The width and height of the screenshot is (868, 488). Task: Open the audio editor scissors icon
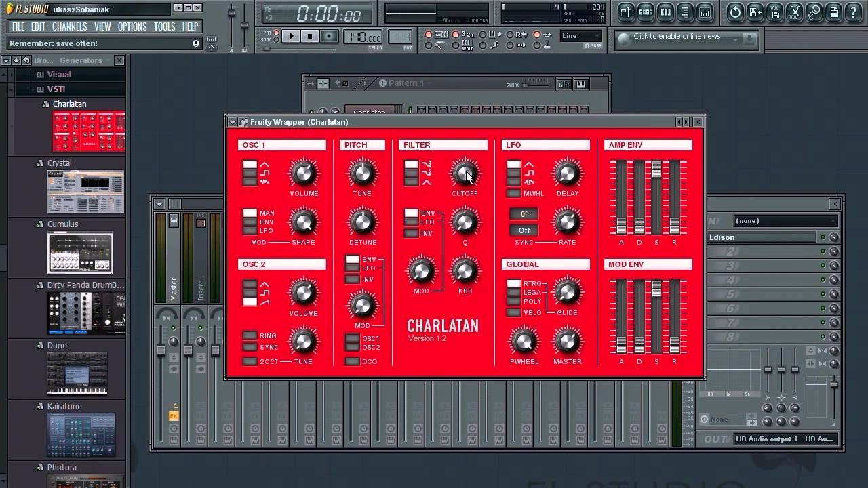click(x=794, y=12)
